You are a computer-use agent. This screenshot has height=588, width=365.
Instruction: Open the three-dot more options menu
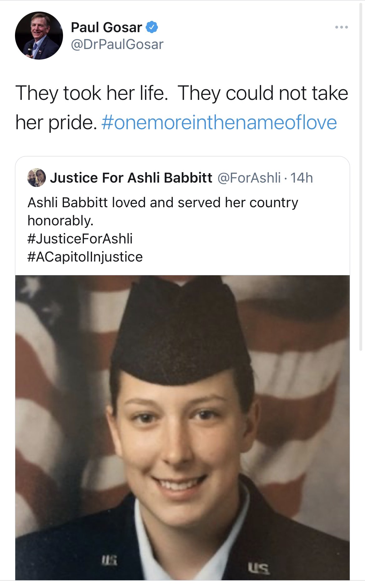pyautogui.click(x=342, y=27)
